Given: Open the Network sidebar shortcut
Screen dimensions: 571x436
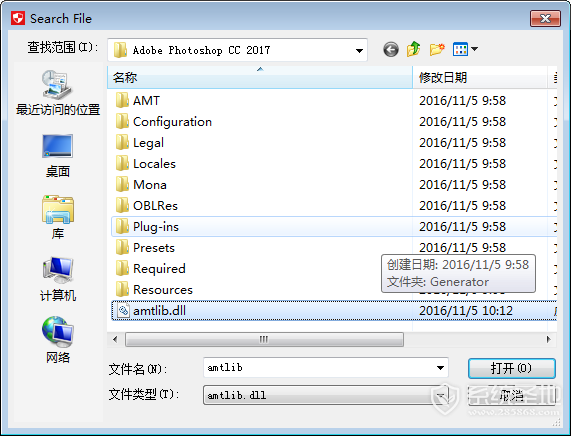Looking at the screenshot, I should (58, 340).
